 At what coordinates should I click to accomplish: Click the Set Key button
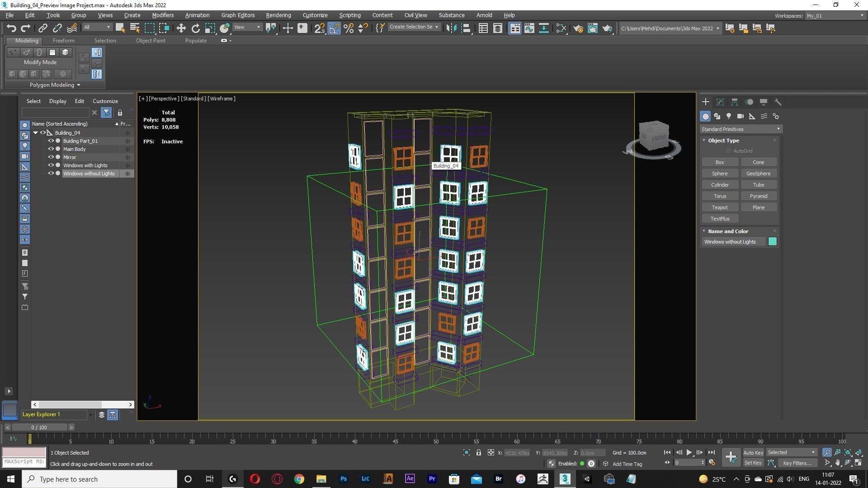point(753,463)
